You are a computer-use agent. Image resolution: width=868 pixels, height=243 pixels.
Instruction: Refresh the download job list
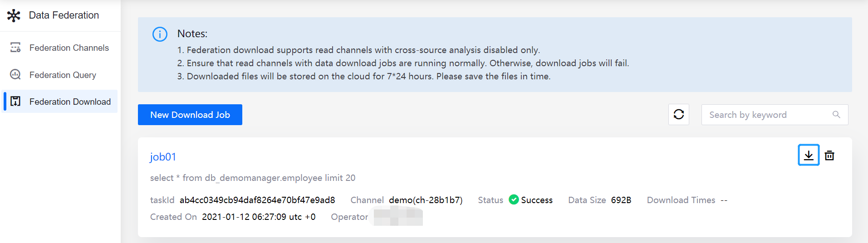[678, 114]
